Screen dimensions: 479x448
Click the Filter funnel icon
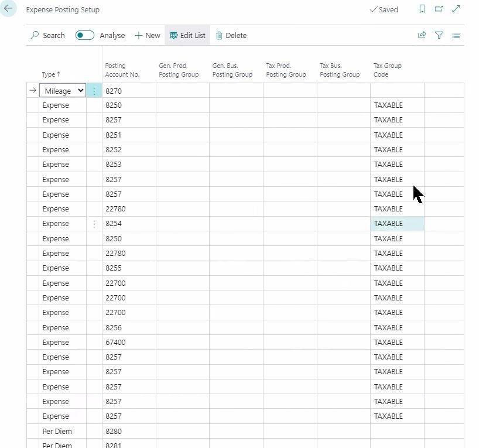click(439, 35)
